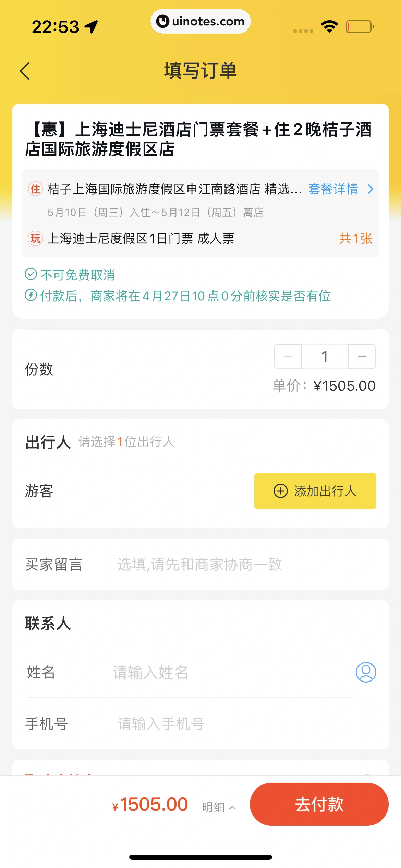Screen dimensions: 401x868
Task: Expand the 明细 price breakdown
Action: (219, 807)
